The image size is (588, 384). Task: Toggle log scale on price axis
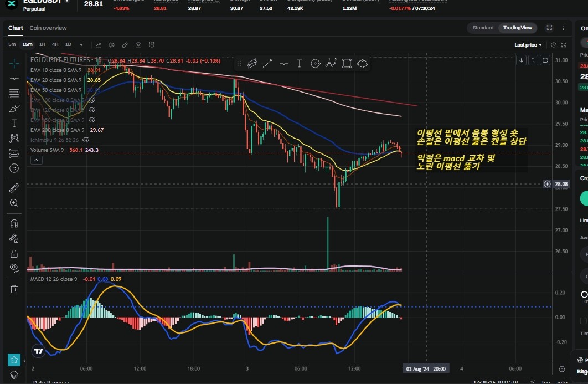click(545, 382)
